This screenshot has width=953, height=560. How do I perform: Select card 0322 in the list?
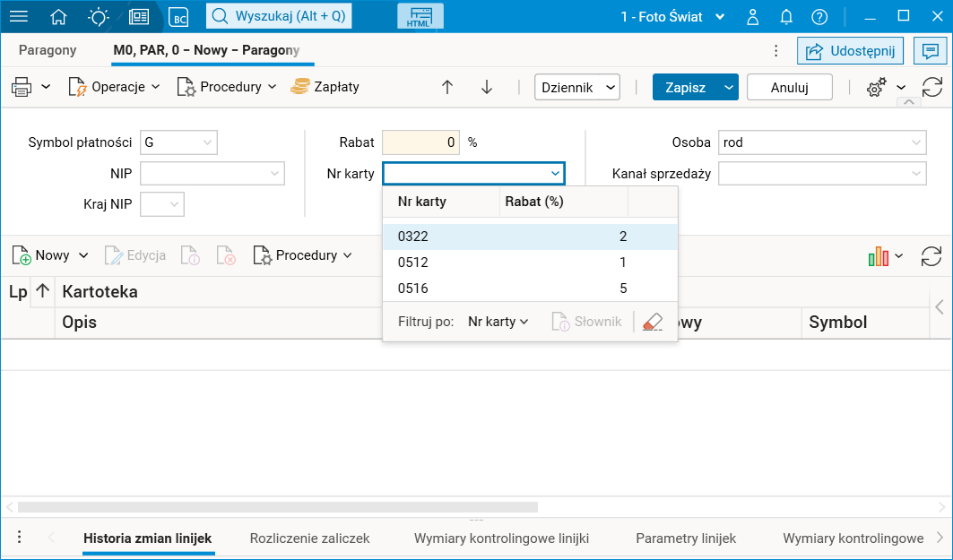click(x=530, y=237)
